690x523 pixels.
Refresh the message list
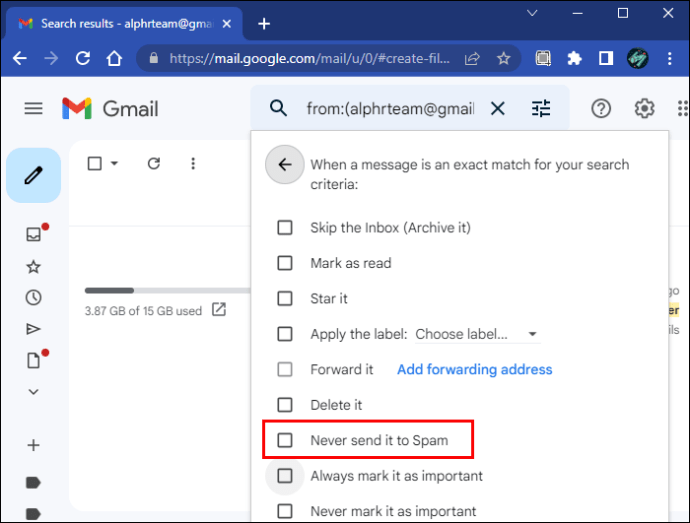click(x=154, y=164)
